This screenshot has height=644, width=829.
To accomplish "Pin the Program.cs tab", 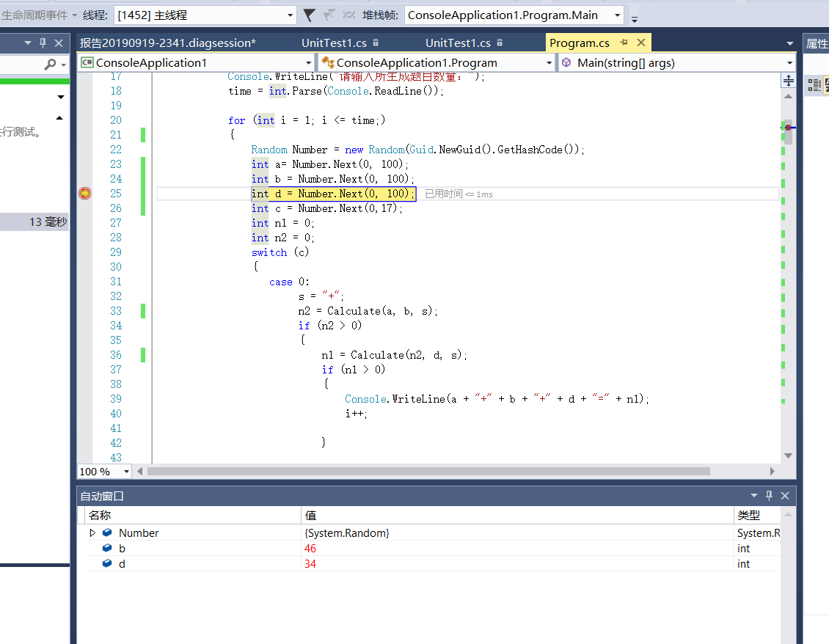I will click(x=624, y=43).
